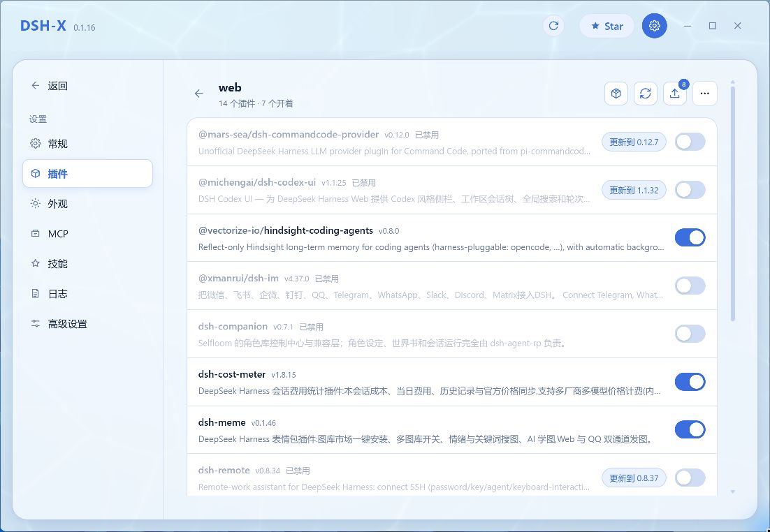
Task: Close the DSH-X window
Action: pos(738,26)
